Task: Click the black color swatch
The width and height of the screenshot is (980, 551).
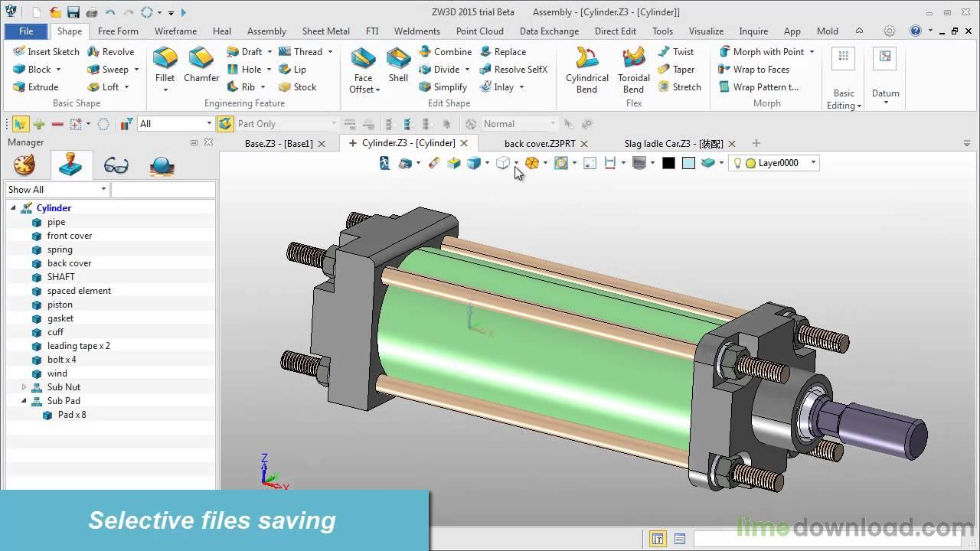Action: [669, 163]
